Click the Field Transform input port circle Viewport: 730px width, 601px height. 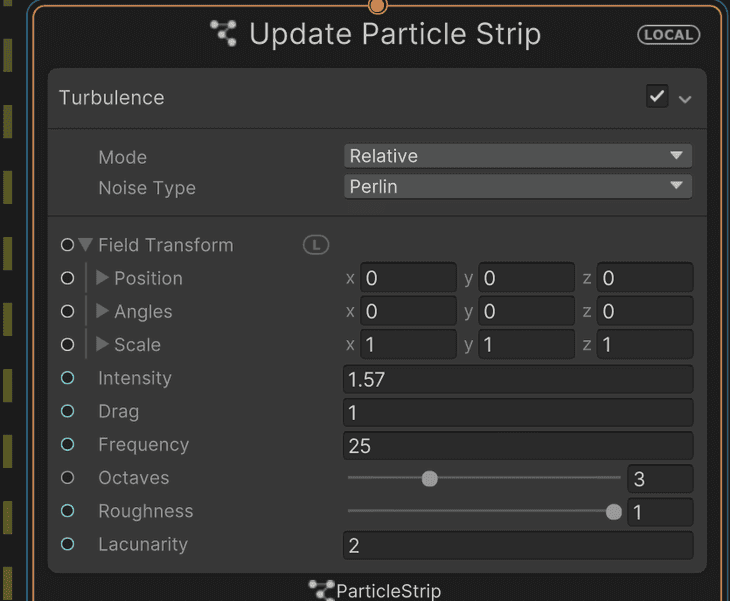point(67,245)
